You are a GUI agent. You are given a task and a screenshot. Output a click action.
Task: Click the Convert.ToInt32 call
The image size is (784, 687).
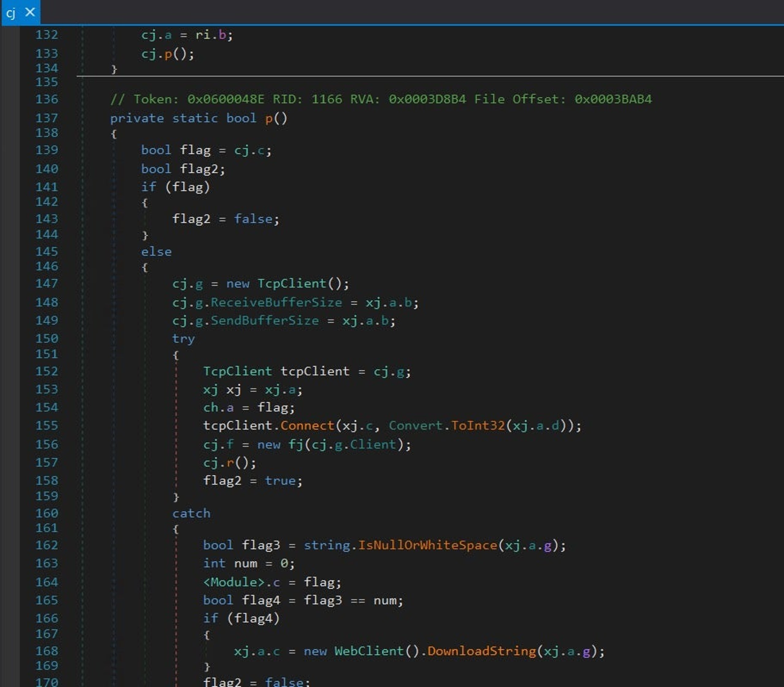coord(447,426)
